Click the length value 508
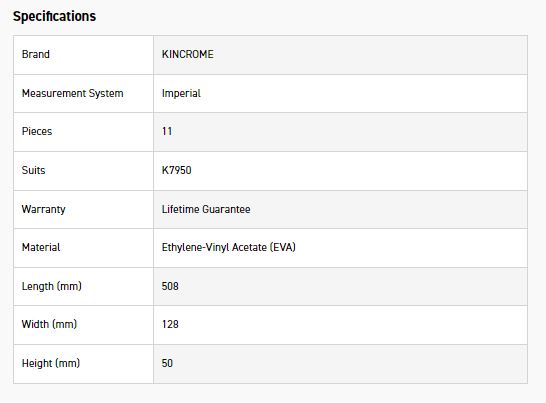This screenshot has height=403, width=546. pos(170,286)
